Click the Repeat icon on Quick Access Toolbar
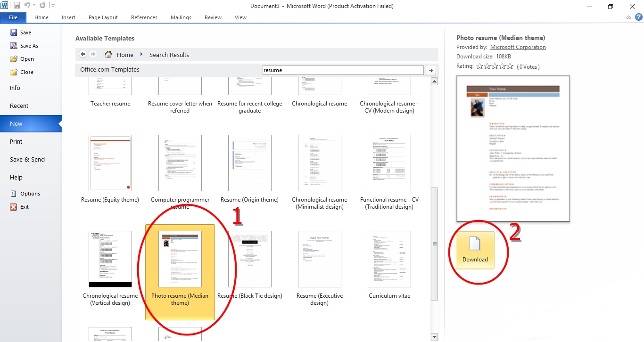The image size is (644, 342). (x=41, y=6)
